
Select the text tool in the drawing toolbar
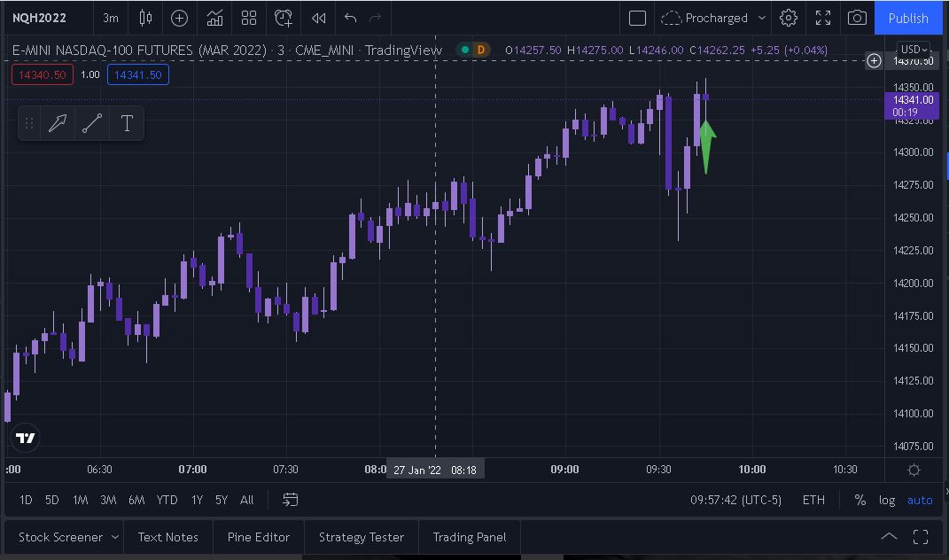(x=127, y=123)
